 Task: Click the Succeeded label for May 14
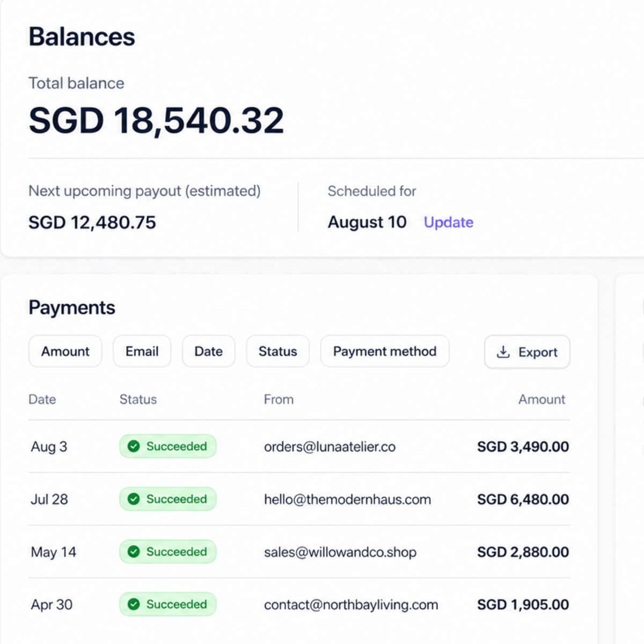(x=177, y=551)
